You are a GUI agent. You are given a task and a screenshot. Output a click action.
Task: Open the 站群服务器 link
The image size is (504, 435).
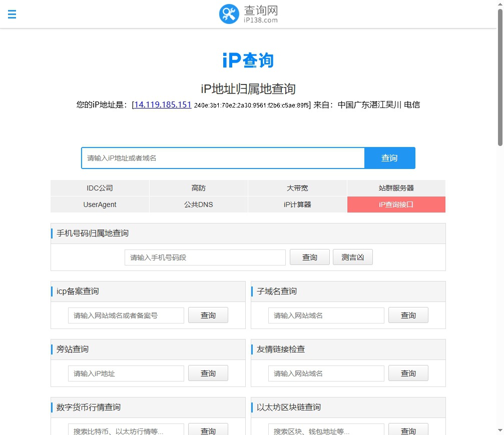[396, 188]
